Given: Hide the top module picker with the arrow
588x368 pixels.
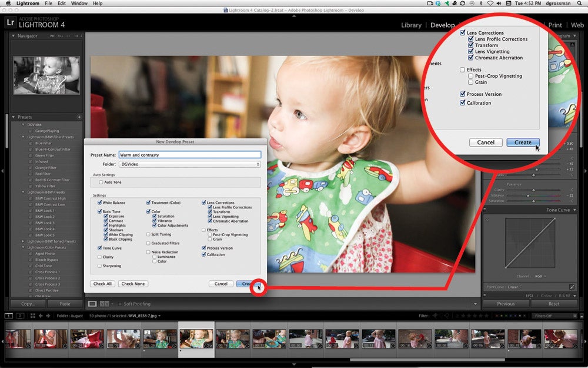Looking at the screenshot, I should pyautogui.click(x=294, y=16).
